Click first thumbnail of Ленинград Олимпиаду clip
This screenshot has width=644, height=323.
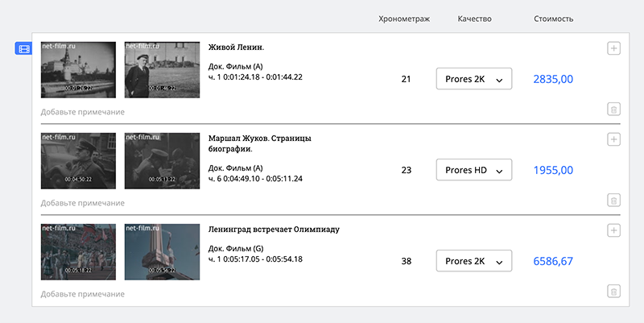tap(78, 251)
